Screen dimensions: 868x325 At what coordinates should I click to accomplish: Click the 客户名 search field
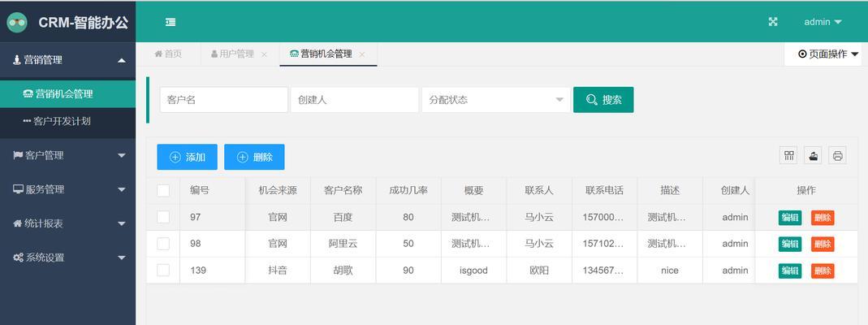(223, 100)
